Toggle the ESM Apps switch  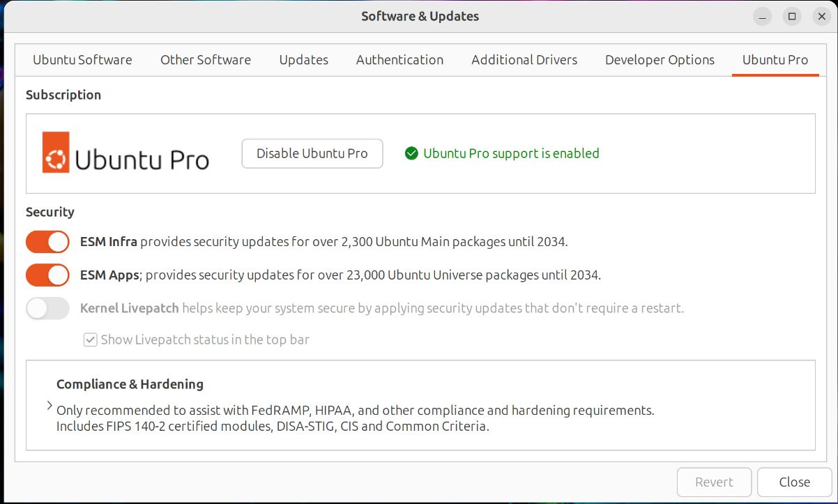tap(47, 275)
